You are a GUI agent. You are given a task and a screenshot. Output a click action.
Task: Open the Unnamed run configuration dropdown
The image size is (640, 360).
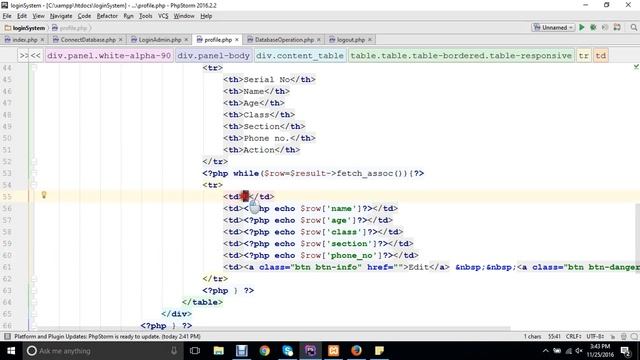click(x=553, y=27)
